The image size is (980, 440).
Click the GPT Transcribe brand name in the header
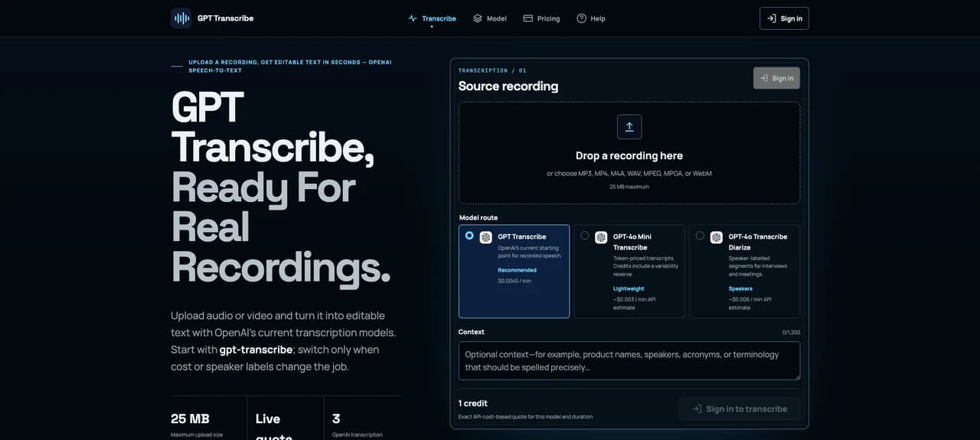pyautogui.click(x=225, y=18)
